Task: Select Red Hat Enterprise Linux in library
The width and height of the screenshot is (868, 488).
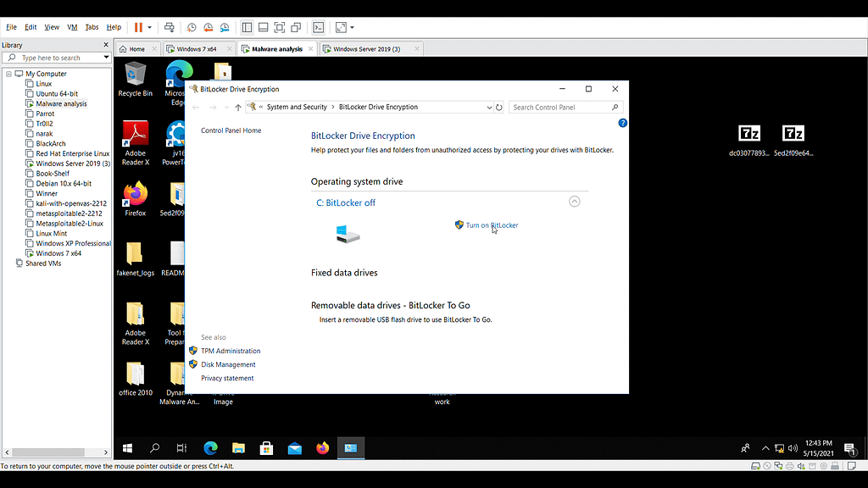Action: (73, 153)
